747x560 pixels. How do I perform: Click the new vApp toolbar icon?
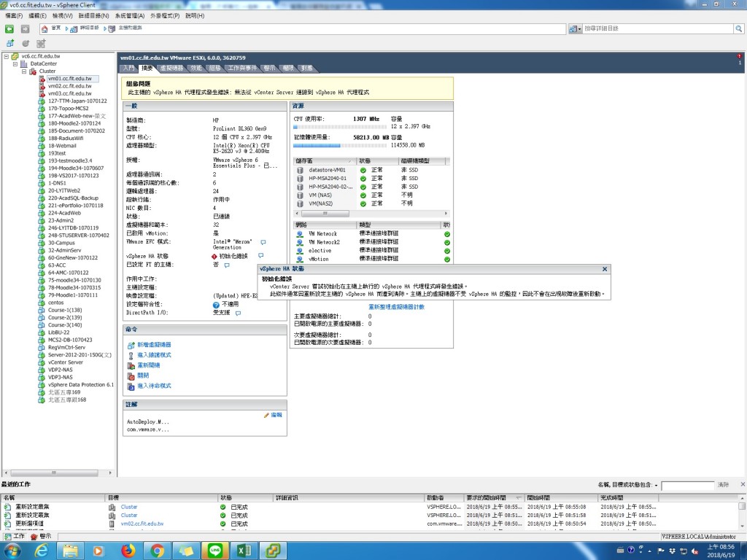click(x=41, y=43)
